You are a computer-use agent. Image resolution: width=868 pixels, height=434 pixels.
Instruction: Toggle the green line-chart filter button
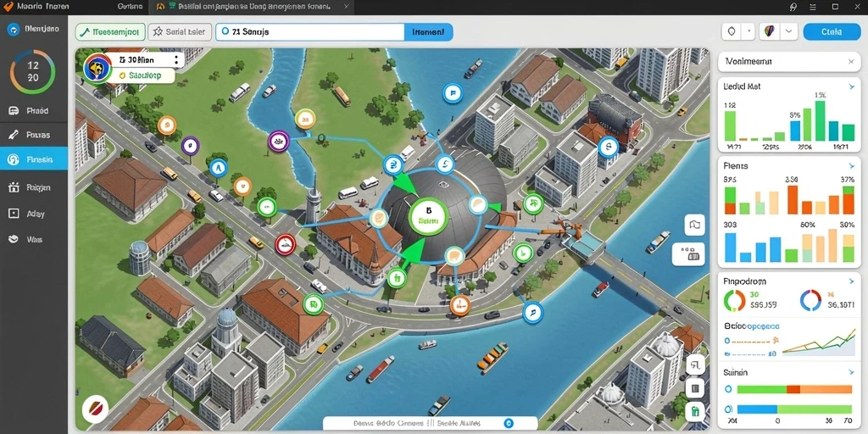pyautogui.click(x=110, y=32)
